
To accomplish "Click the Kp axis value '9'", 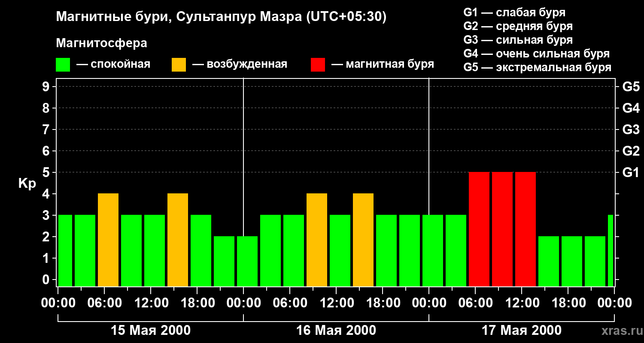I will (47, 87).
